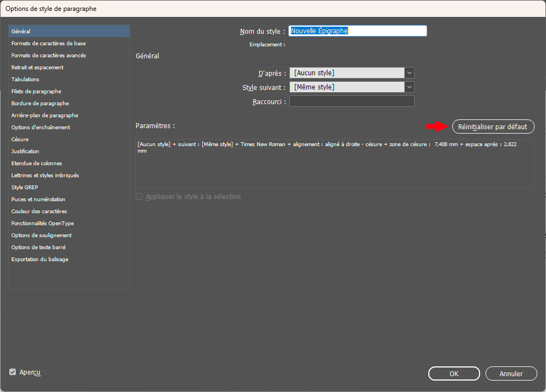This screenshot has width=546, height=392.
Task: Open Filets de paragraphe options
Action: tap(37, 91)
